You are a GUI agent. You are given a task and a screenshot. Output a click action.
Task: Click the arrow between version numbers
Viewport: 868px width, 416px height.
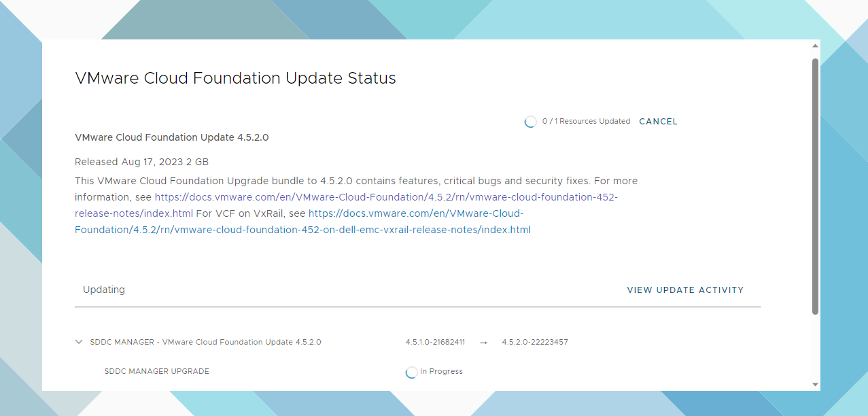coord(483,343)
